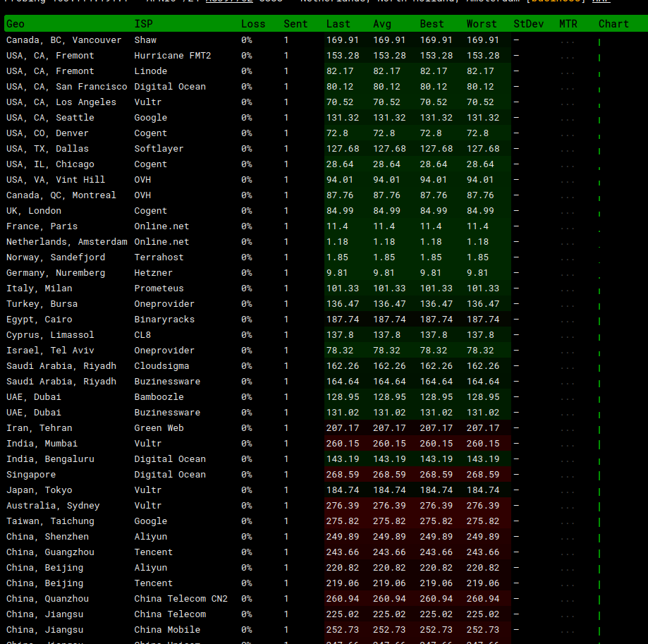
Task: Select the Linode ISP entry
Action: [x=150, y=71]
